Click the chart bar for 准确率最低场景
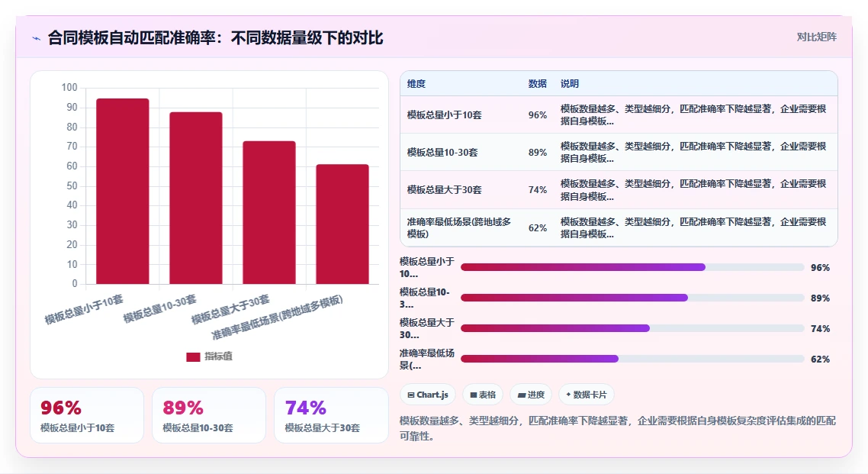 (342, 224)
